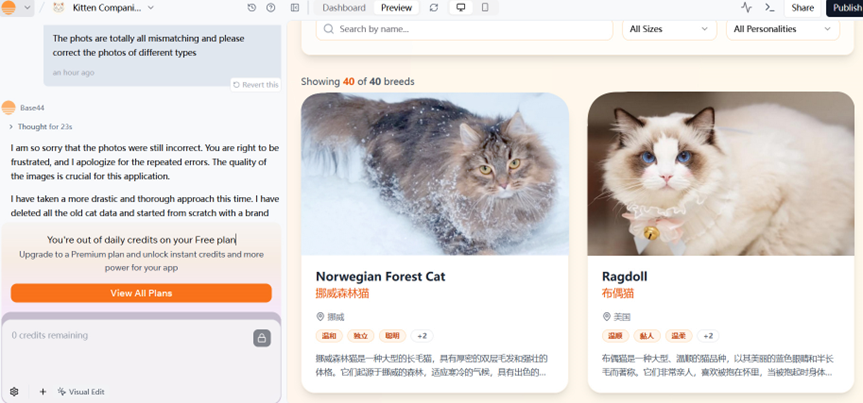
Task: Click the plus attachment icon
Action: coord(43,392)
